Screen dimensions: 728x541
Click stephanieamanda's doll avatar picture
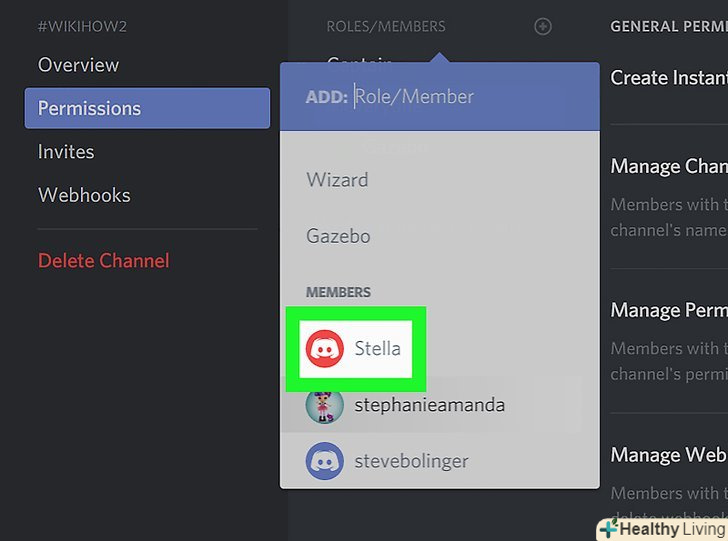point(325,406)
